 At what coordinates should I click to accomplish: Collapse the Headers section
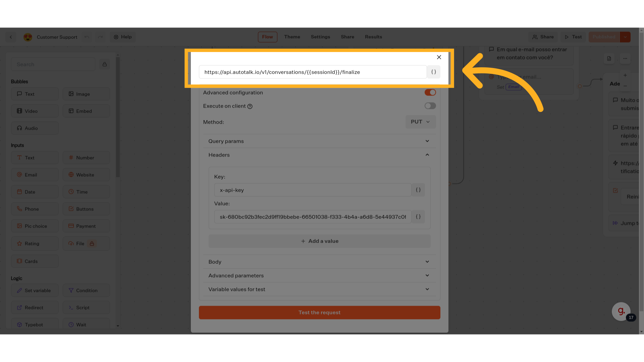(319, 155)
